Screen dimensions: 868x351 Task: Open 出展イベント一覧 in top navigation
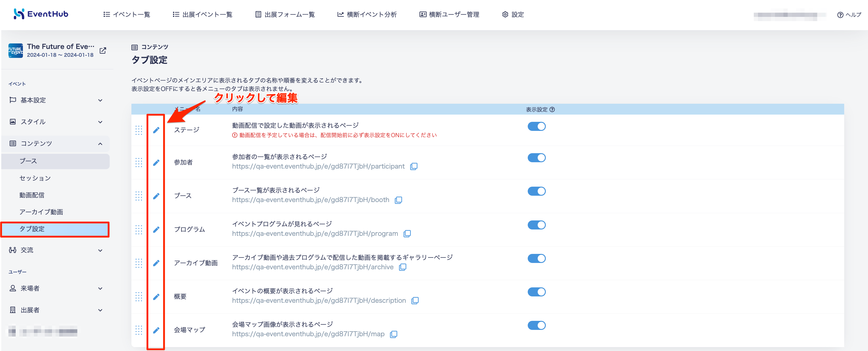[x=203, y=14]
